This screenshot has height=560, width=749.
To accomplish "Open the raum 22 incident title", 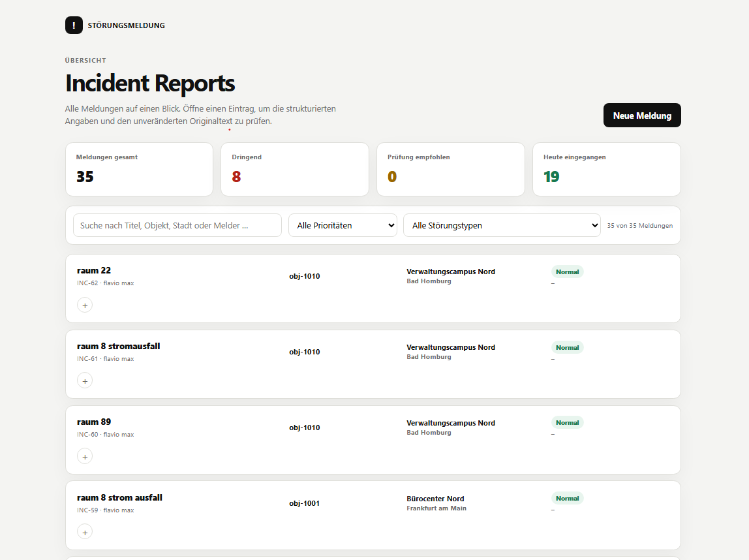I will [x=94, y=270].
